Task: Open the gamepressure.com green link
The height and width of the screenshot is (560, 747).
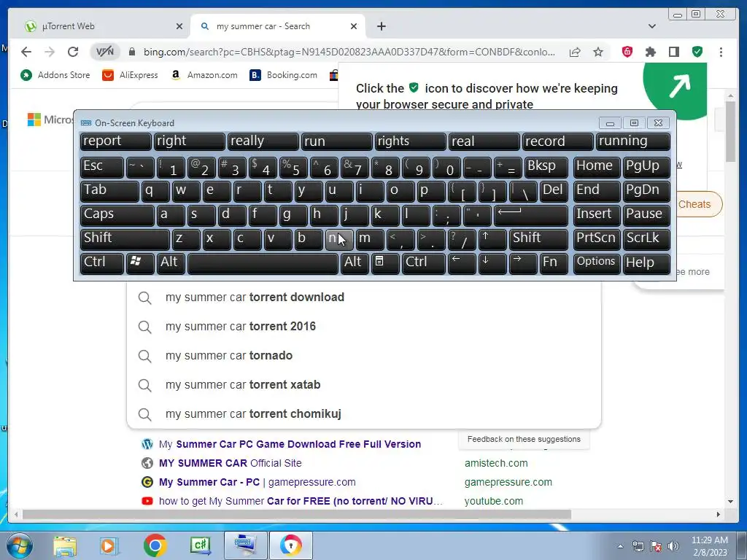Action: (x=508, y=482)
